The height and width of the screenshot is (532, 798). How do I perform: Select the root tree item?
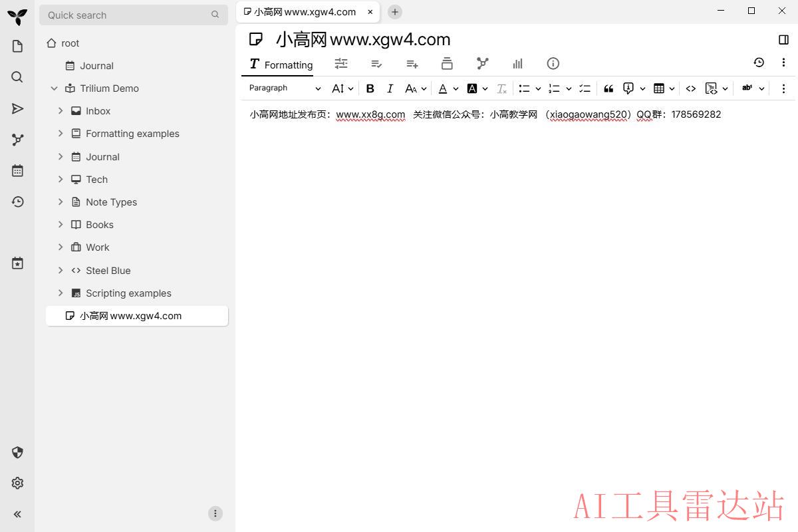click(x=136, y=43)
